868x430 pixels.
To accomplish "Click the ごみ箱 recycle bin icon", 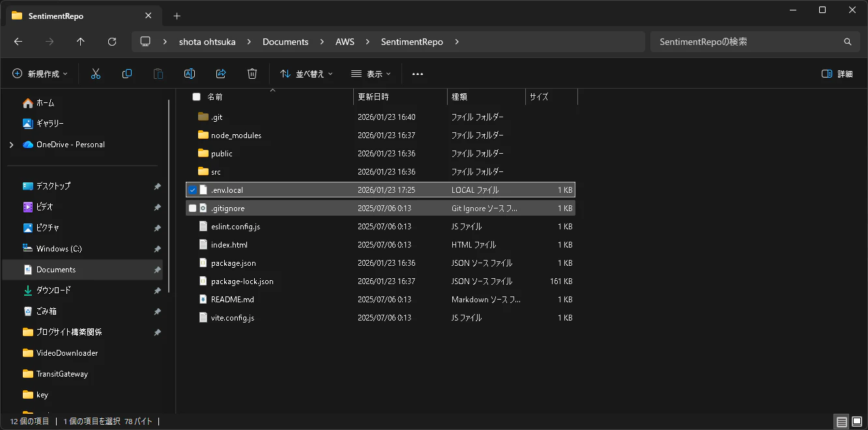I will 28,311.
